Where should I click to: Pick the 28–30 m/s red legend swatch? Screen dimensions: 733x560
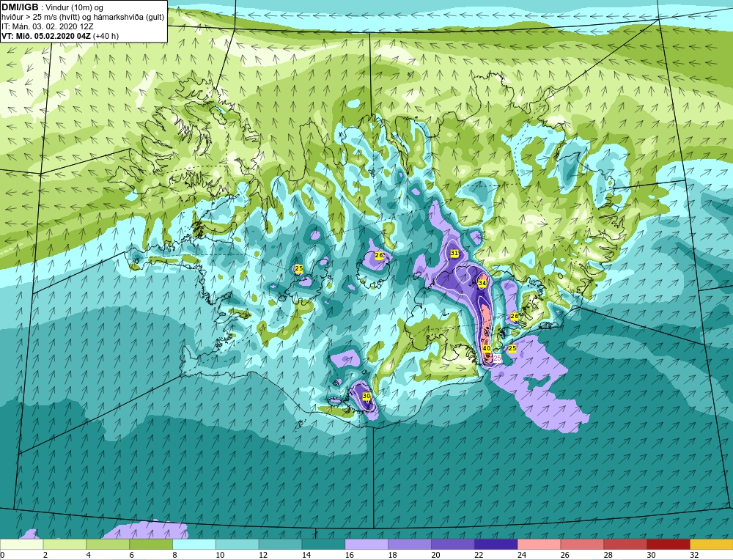click(x=625, y=545)
